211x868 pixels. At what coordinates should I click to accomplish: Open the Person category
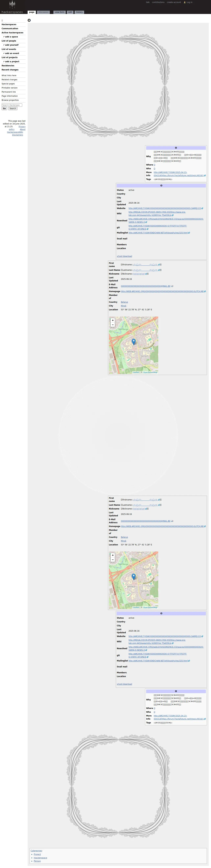coord(37,861)
